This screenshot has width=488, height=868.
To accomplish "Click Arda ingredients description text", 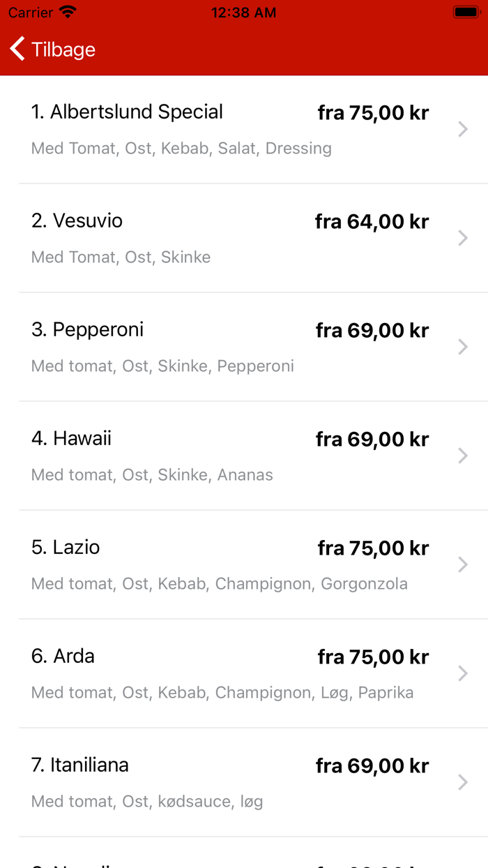I will coord(222,693).
